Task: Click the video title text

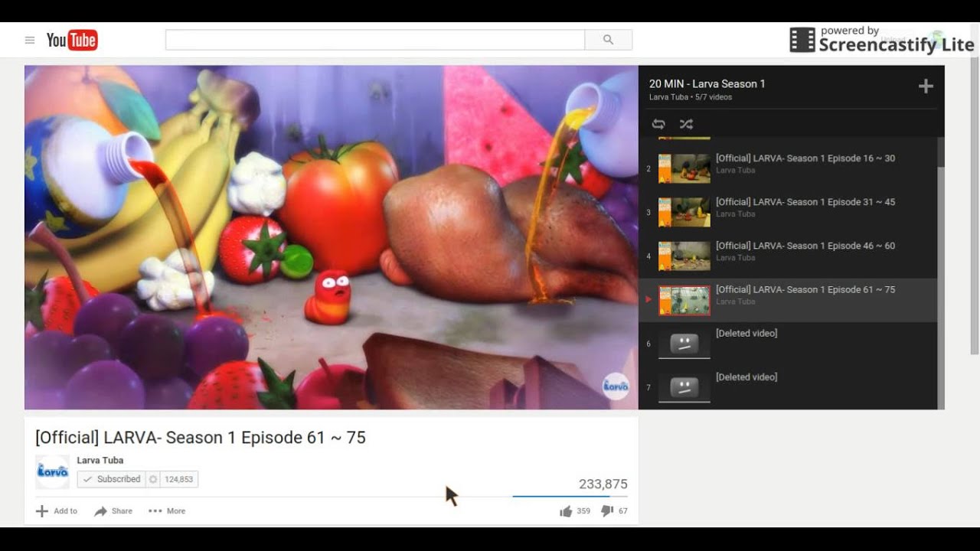Action: [201, 438]
